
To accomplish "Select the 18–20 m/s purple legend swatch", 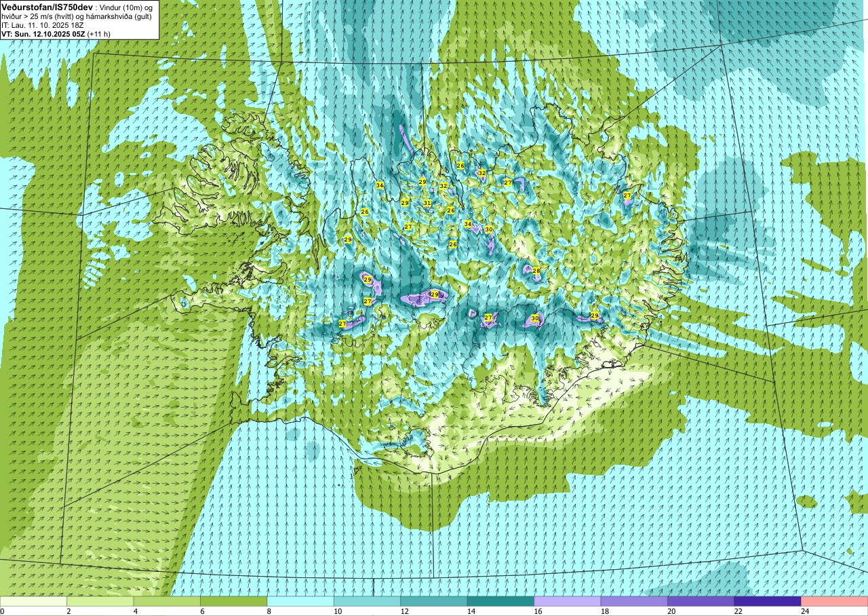I will click(634, 602).
